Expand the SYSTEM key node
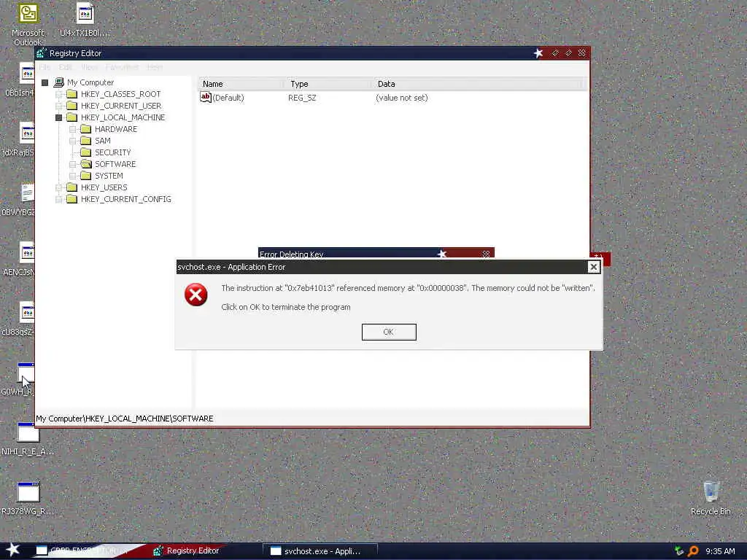 pyautogui.click(x=72, y=176)
